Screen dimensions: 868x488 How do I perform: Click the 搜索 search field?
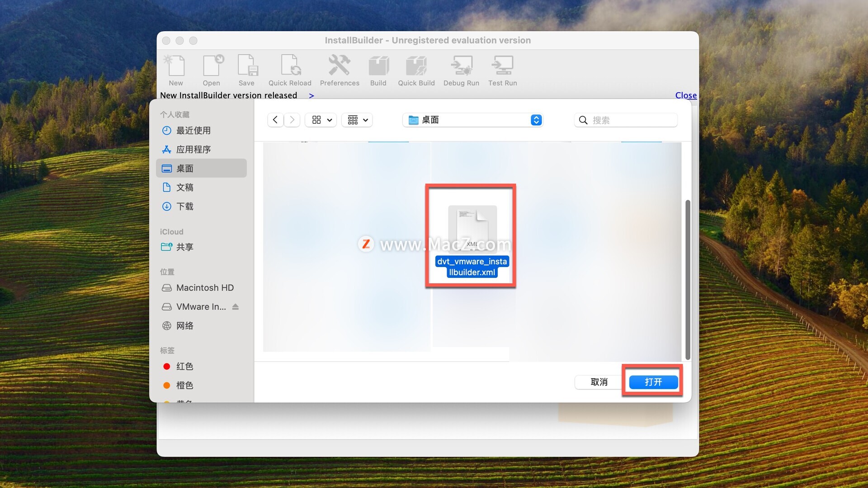coord(626,120)
